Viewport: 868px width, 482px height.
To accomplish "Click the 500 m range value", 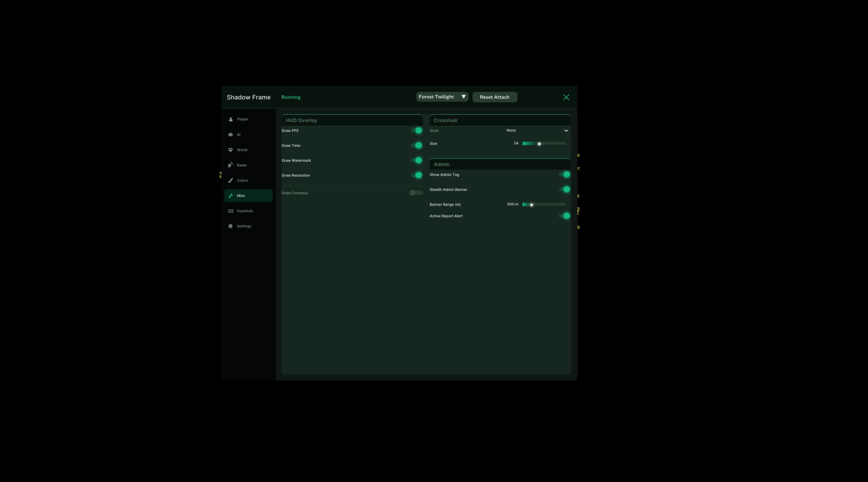I will click(513, 204).
